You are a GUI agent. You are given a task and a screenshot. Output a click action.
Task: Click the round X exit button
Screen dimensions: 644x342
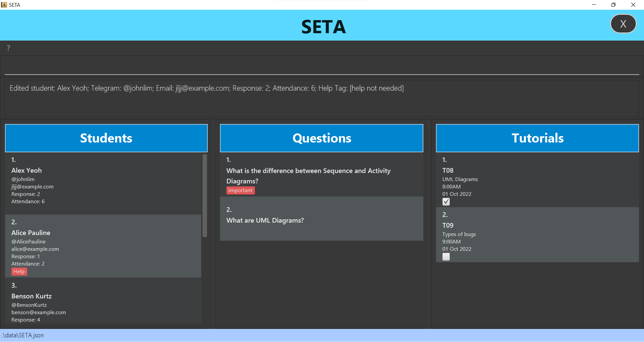click(x=623, y=24)
